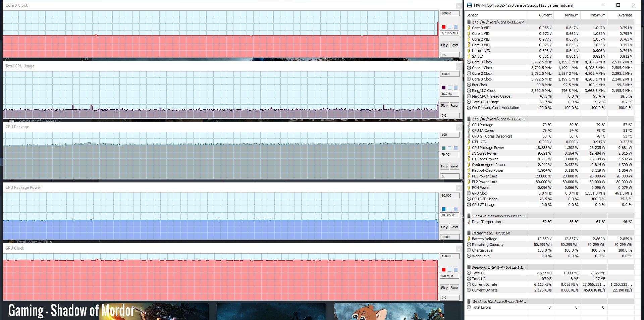Click the power icon beside CPU Package Power row
This screenshot has height=320, width=644.
(x=469, y=148)
